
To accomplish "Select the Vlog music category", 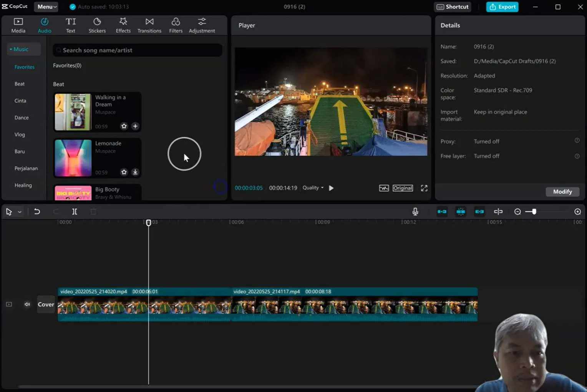I will click(20, 135).
